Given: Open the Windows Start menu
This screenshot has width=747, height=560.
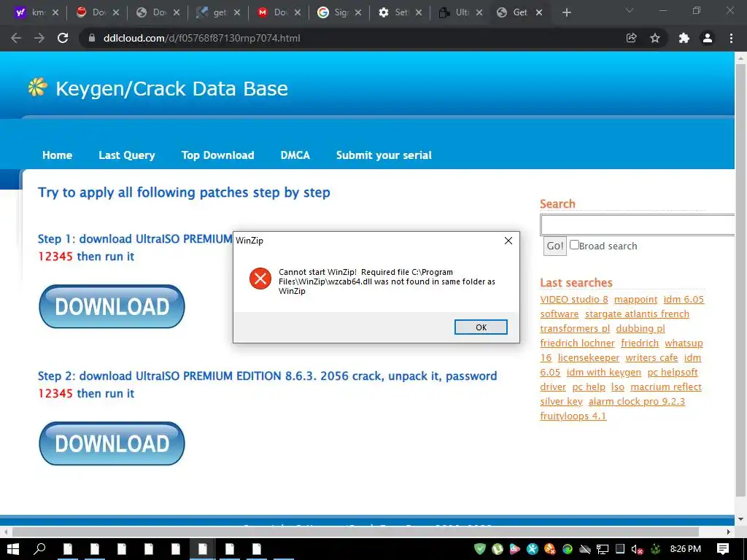Looking at the screenshot, I should [13, 549].
